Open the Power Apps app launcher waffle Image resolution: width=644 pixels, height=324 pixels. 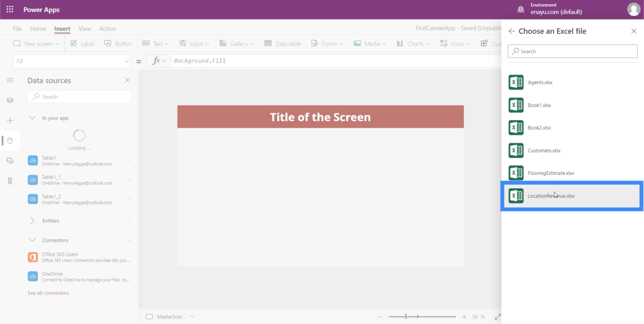coord(10,9)
